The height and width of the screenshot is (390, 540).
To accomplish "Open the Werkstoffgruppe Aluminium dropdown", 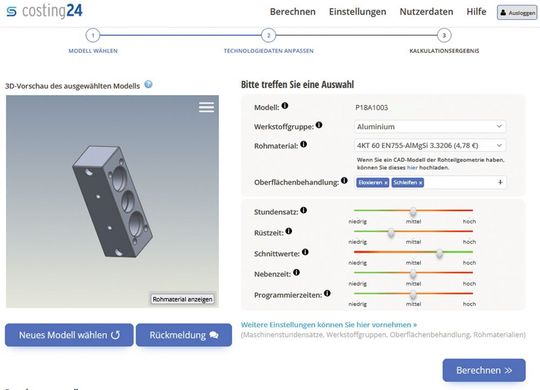I will 430,126.
